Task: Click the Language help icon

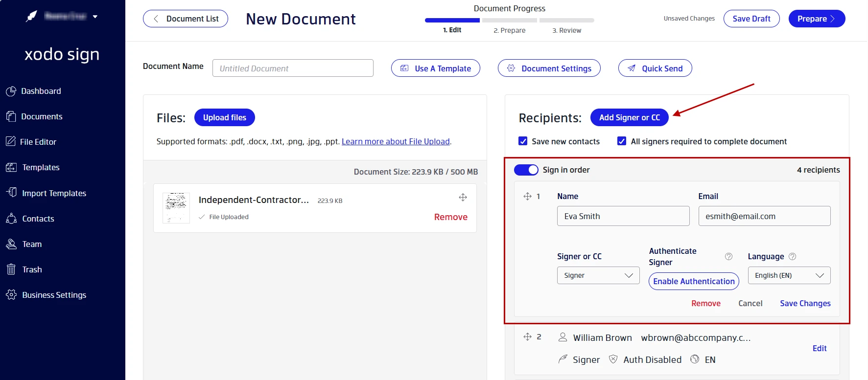Action: [793, 256]
